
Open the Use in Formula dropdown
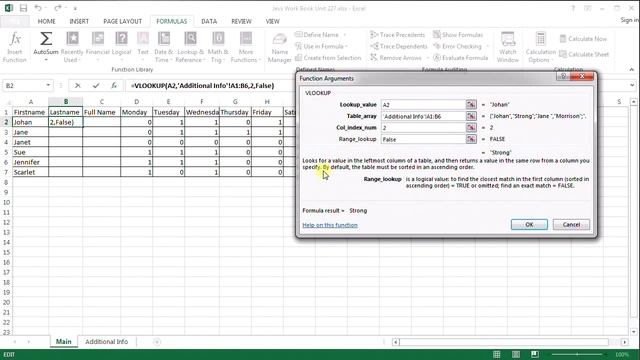(x=322, y=47)
